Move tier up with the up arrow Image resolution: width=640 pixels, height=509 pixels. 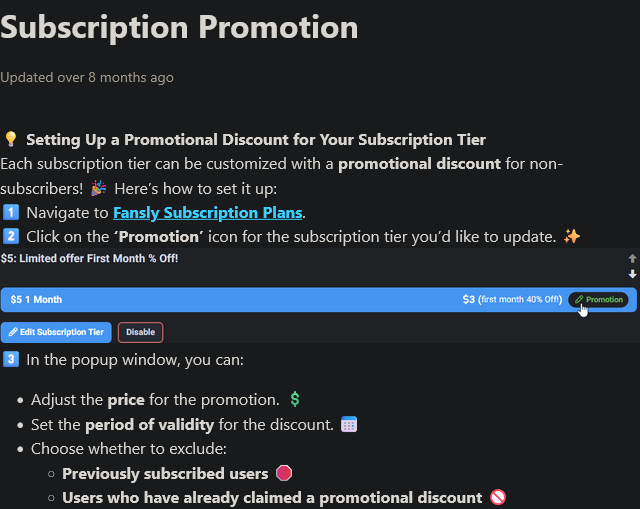(x=632, y=258)
